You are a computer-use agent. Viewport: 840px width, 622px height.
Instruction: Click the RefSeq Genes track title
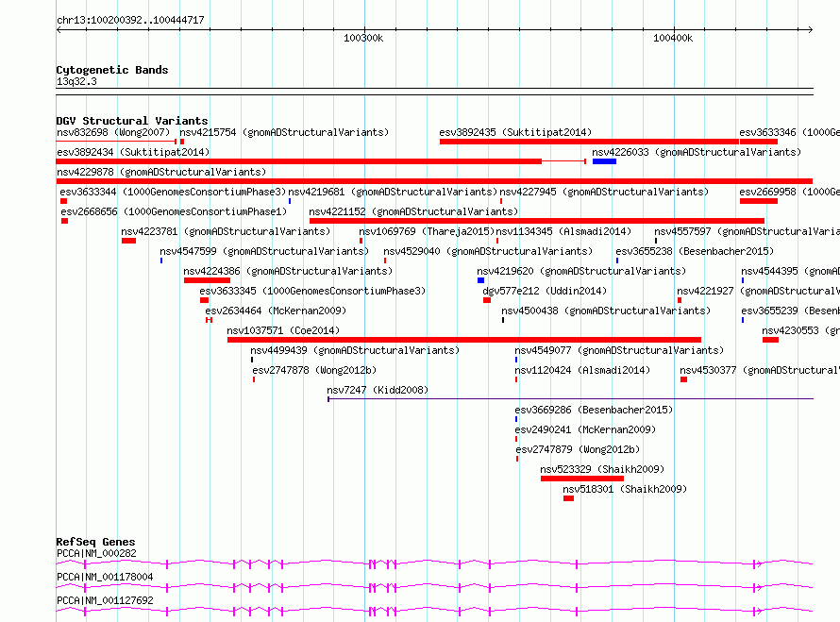(95, 542)
